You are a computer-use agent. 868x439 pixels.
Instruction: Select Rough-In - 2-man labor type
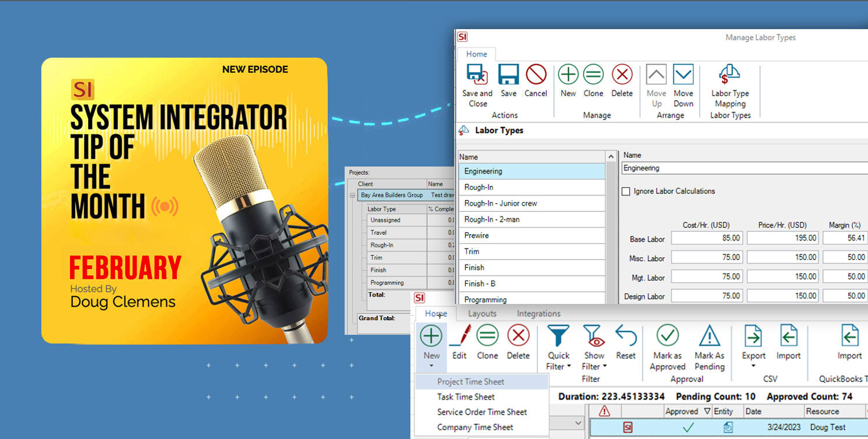(x=532, y=220)
